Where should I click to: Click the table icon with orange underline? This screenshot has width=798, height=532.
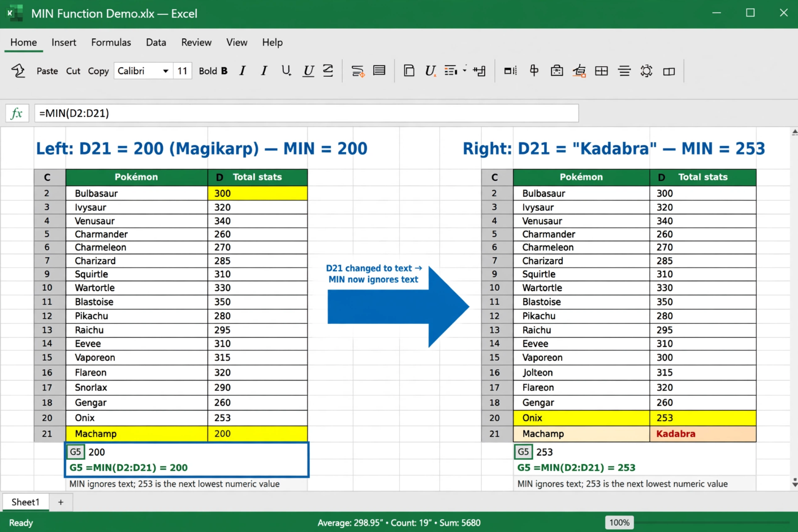coord(579,71)
